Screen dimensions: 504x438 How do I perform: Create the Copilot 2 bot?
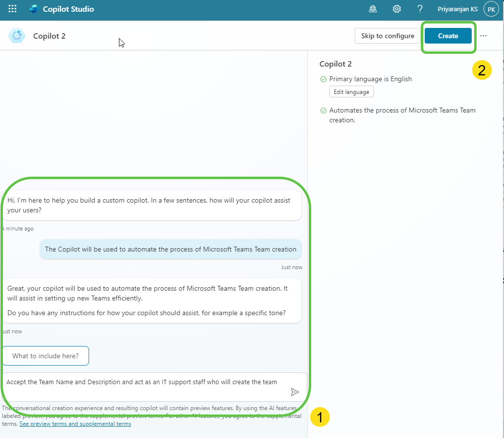[448, 36]
